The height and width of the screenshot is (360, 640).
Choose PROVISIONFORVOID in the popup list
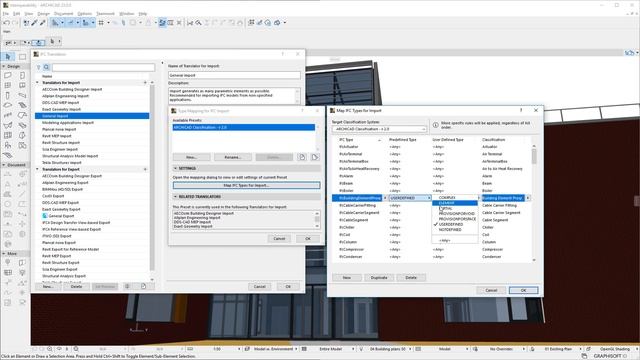coord(455,213)
